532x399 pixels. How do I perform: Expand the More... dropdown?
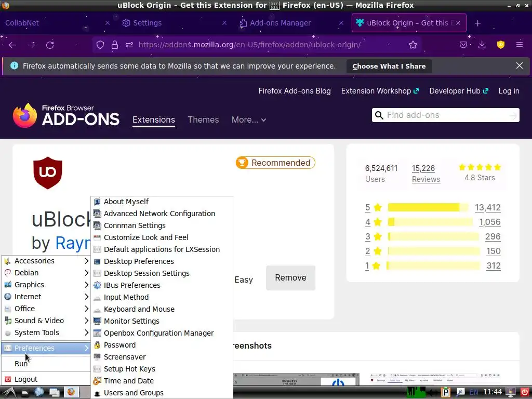click(249, 120)
